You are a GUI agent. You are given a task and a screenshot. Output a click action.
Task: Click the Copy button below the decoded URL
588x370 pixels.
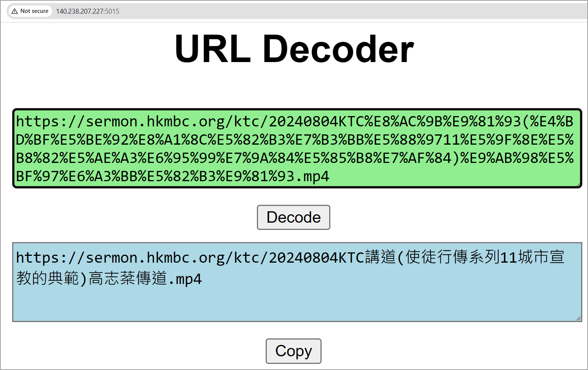(x=293, y=351)
